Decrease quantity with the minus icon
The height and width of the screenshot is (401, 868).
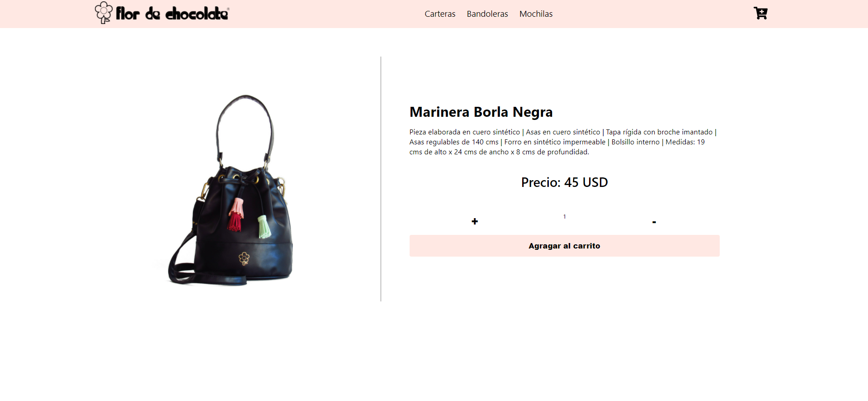[x=654, y=222]
